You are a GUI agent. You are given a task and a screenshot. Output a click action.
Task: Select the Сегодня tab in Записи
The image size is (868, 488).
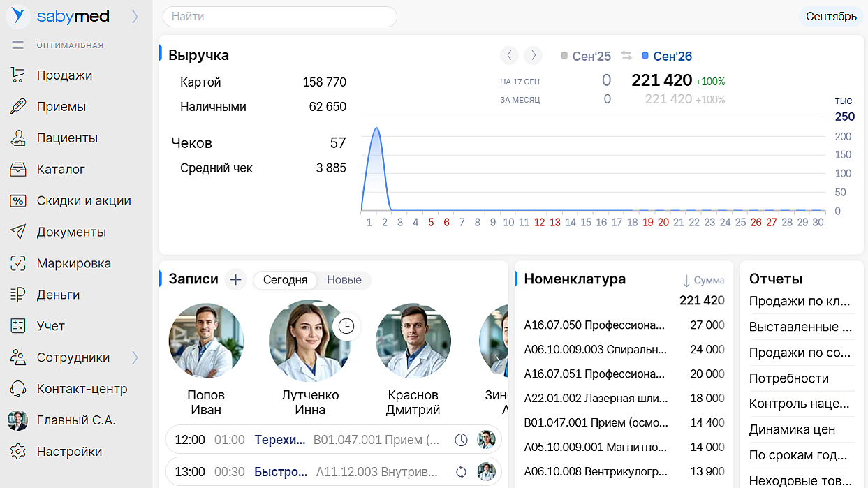pyautogui.click(x=285, y=280)
